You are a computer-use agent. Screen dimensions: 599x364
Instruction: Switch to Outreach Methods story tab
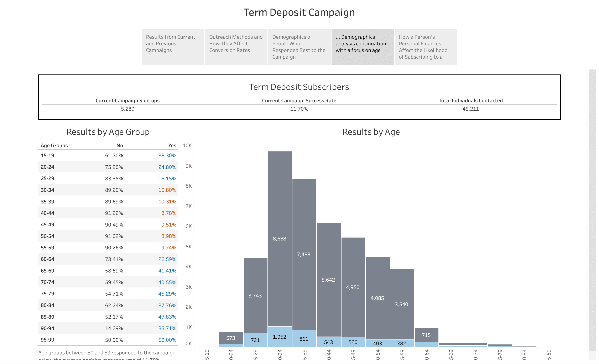[236, 47]
